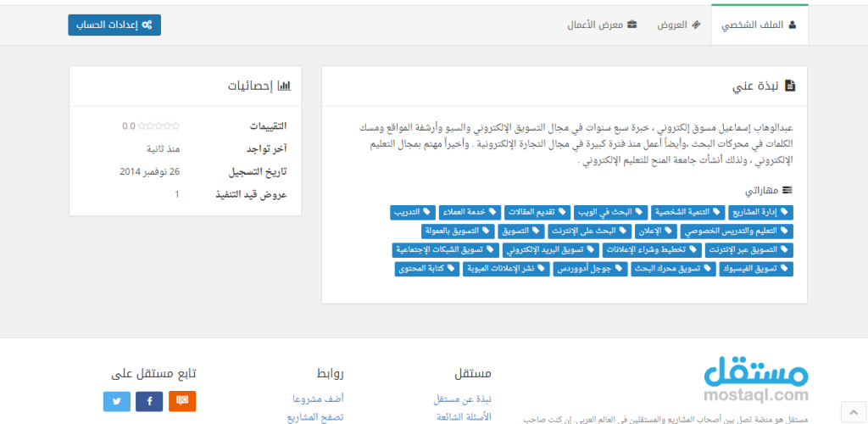Open the أضف مشروعا footer link
This screenshot has width=868, height=424.
[319, 399]
